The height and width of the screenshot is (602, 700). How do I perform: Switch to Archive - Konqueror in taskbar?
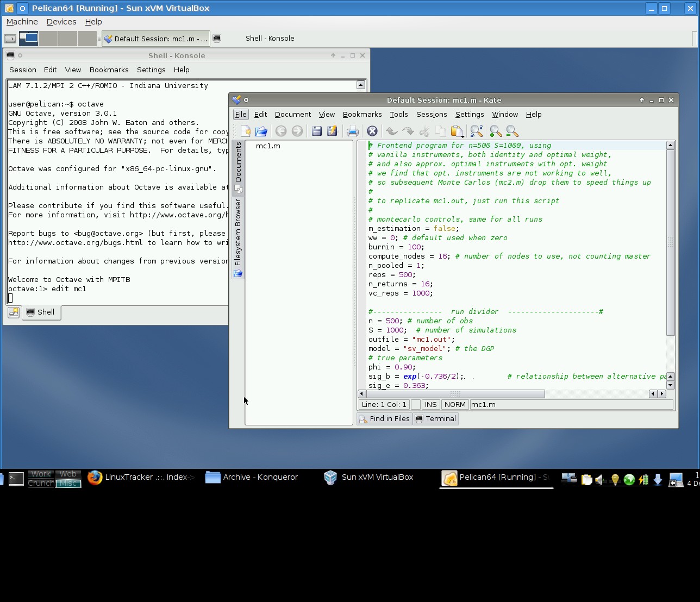252,478
